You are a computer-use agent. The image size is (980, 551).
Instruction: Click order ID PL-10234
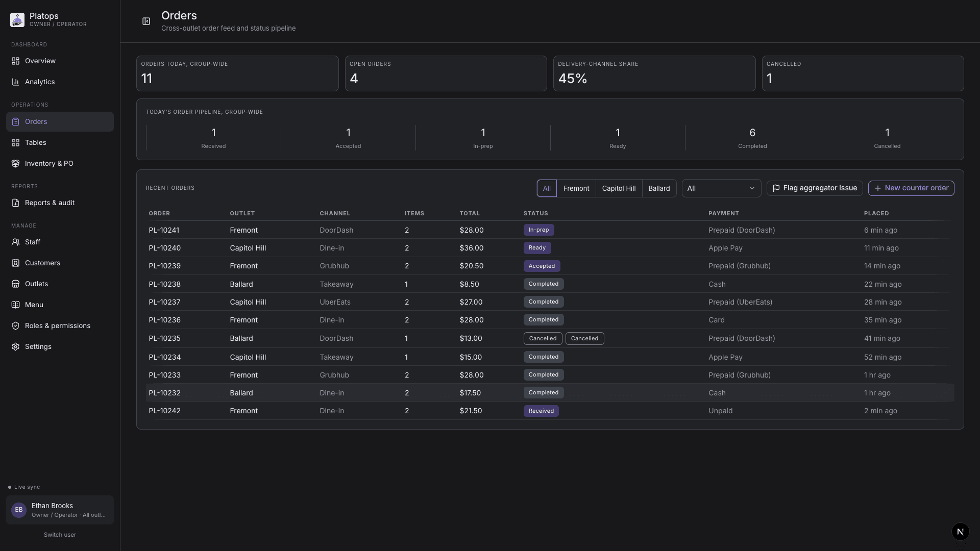pyautogui.click(x=164, y=357)
